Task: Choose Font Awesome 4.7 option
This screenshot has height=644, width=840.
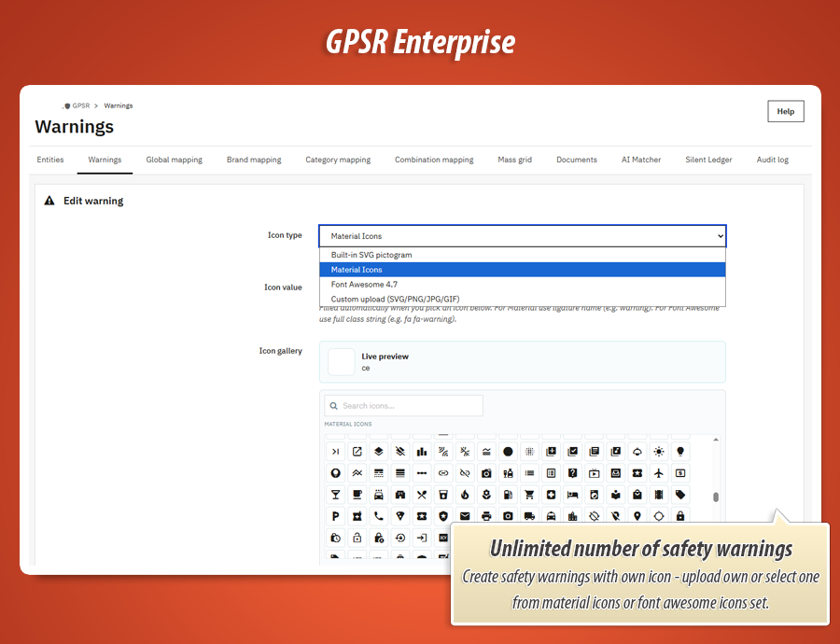Action: point(523,285)
